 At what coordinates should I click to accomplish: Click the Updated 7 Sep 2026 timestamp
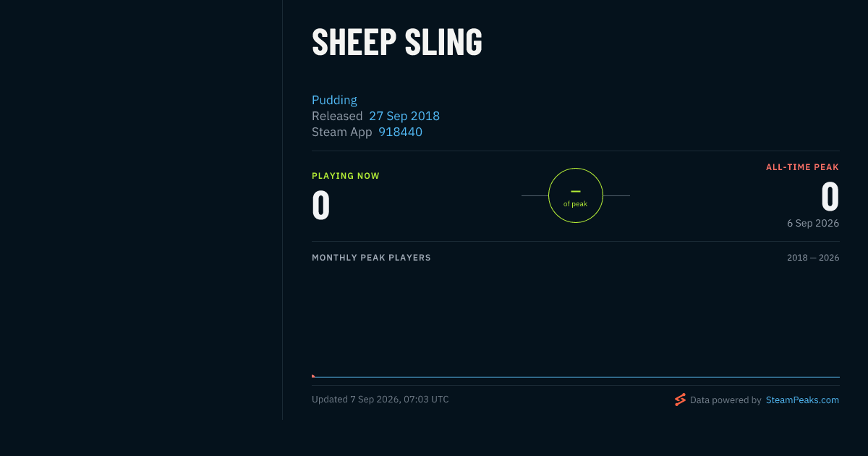(x=380, y=400)
